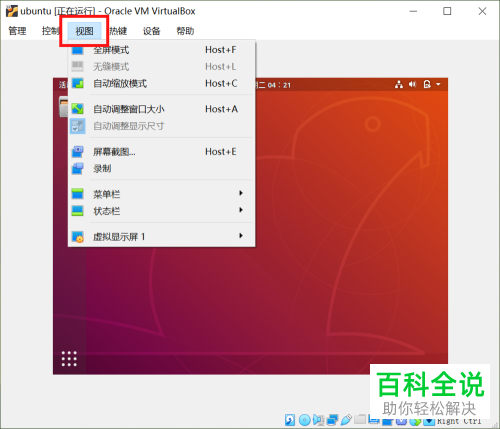Click the Right Ctrl host key label
Viewport: 500px width, 429px height.
tap(459, 422)
